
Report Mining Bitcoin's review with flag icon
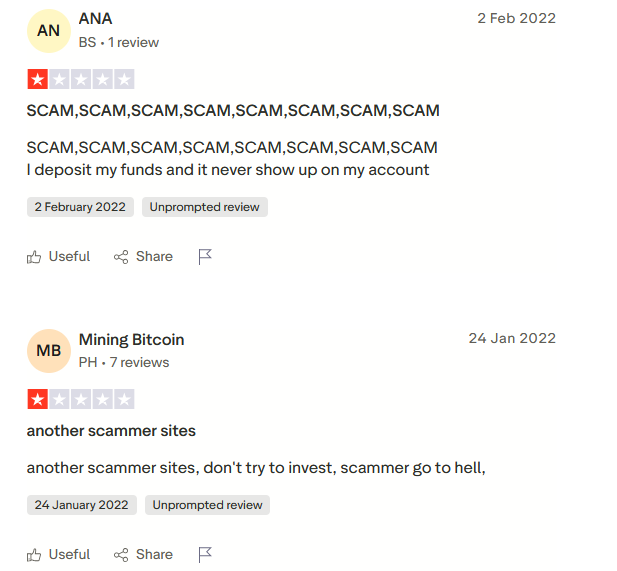205,555
